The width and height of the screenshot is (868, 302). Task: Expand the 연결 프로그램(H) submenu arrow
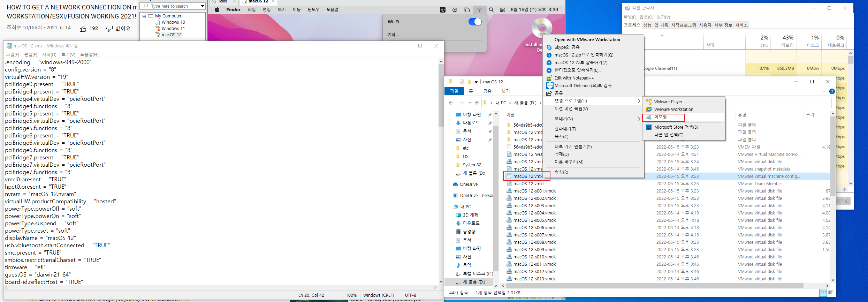638,101
